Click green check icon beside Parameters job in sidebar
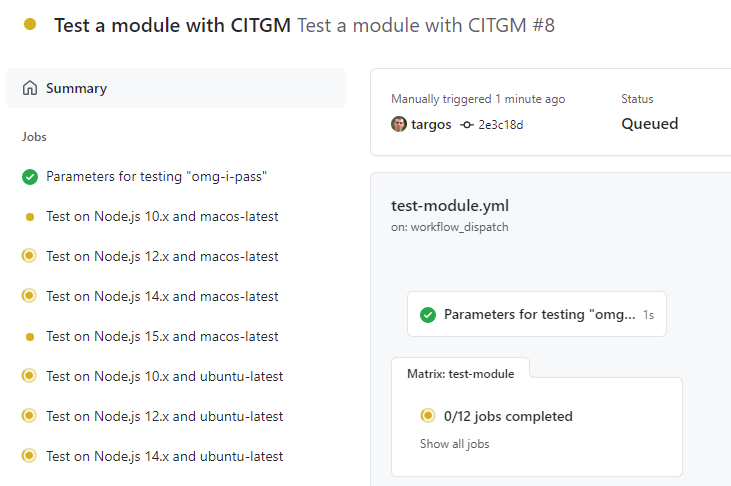The image size is (731, 486). (30, 177)
